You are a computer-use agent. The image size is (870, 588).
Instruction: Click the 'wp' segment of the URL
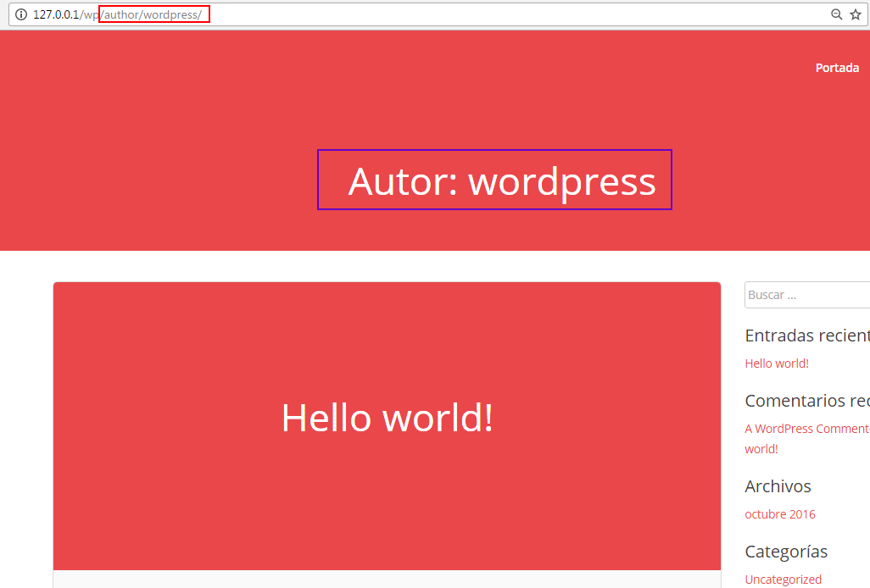[x=91, y=15]
